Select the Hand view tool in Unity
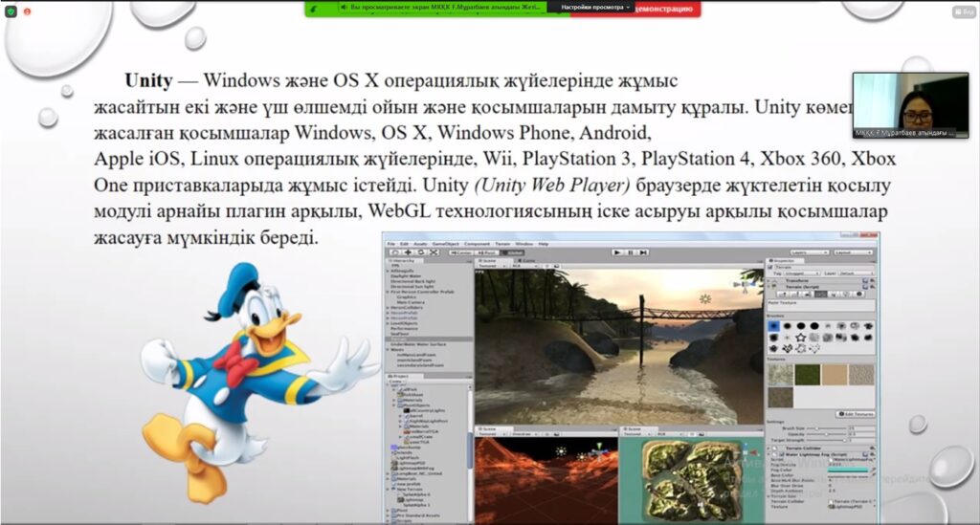 pos(395,252)
